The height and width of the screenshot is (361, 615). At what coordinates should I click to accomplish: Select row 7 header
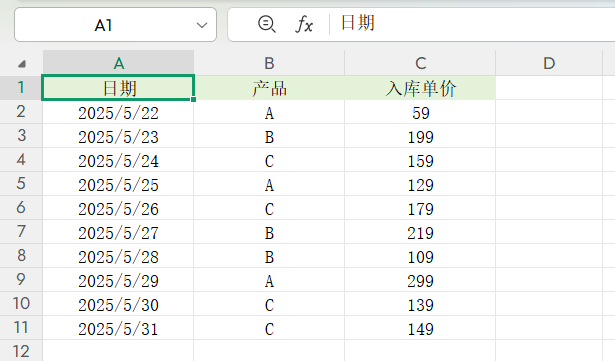[21, 232]
